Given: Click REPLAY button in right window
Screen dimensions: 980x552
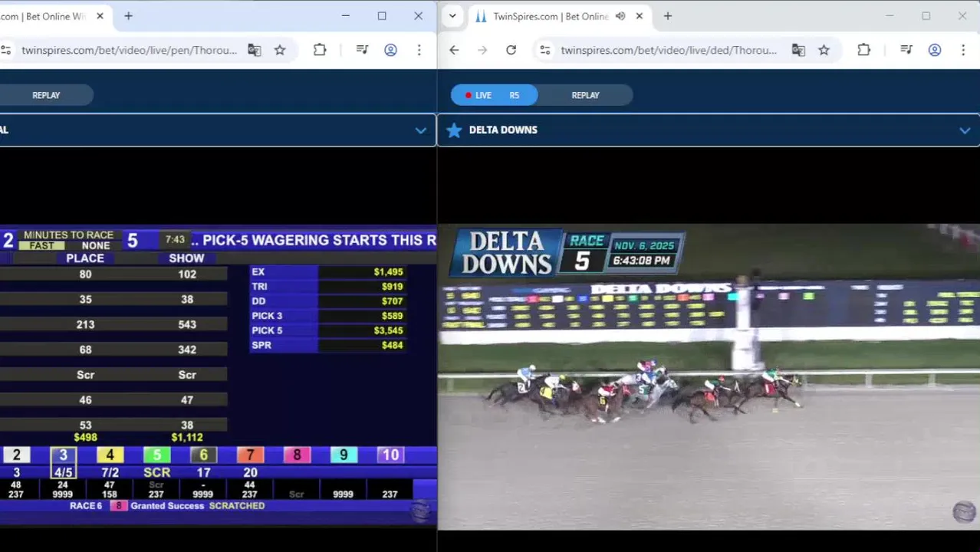Looking at the screenshot, I should 585,95.
